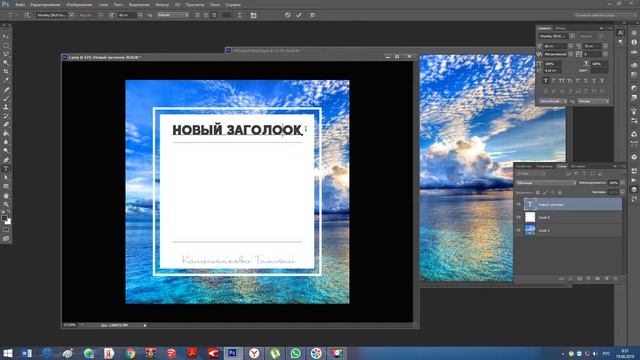Open the Windows Start menu
The image size is (640, 360).
click(7, 353)
